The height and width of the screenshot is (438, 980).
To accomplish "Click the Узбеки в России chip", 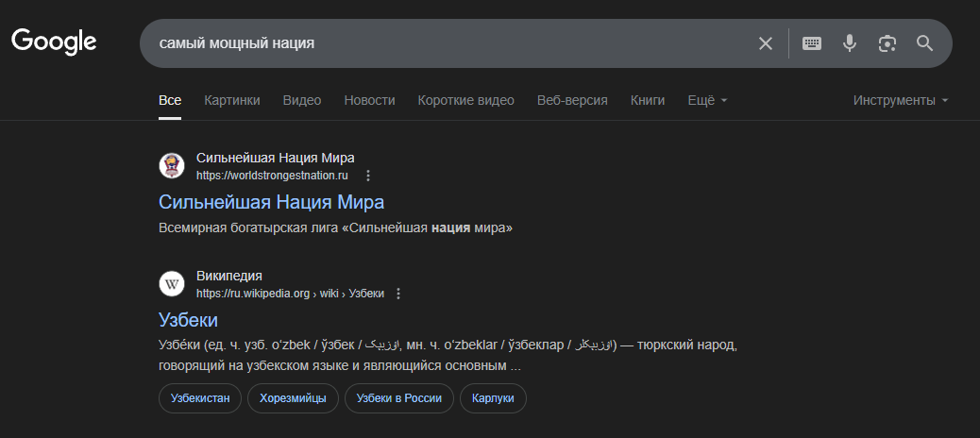I will [398, 398].
